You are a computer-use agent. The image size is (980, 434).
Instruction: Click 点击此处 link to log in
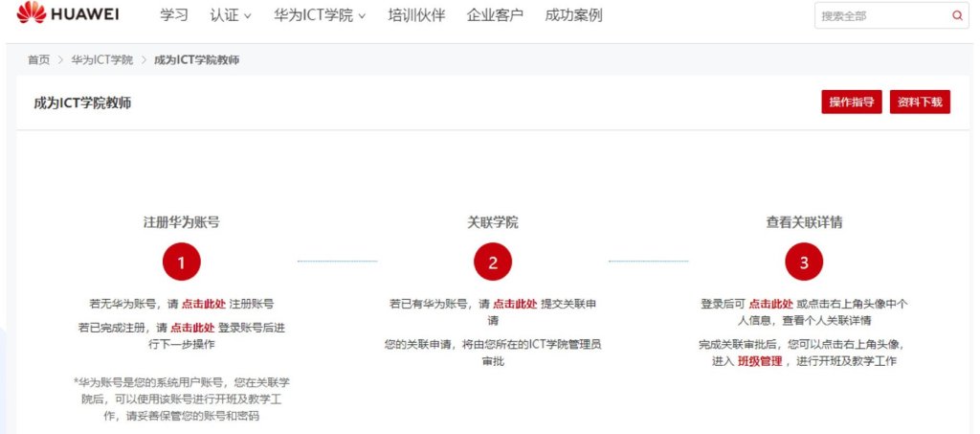coord(192,328)
